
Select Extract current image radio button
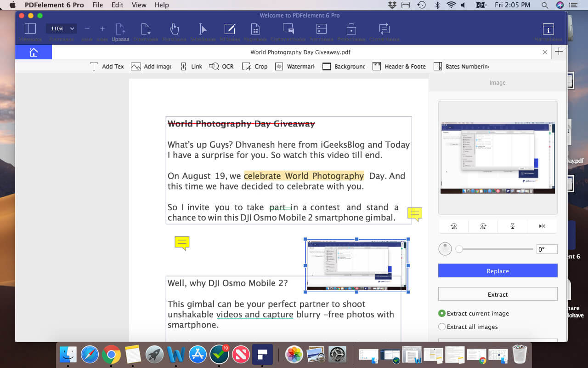(442, 313)
